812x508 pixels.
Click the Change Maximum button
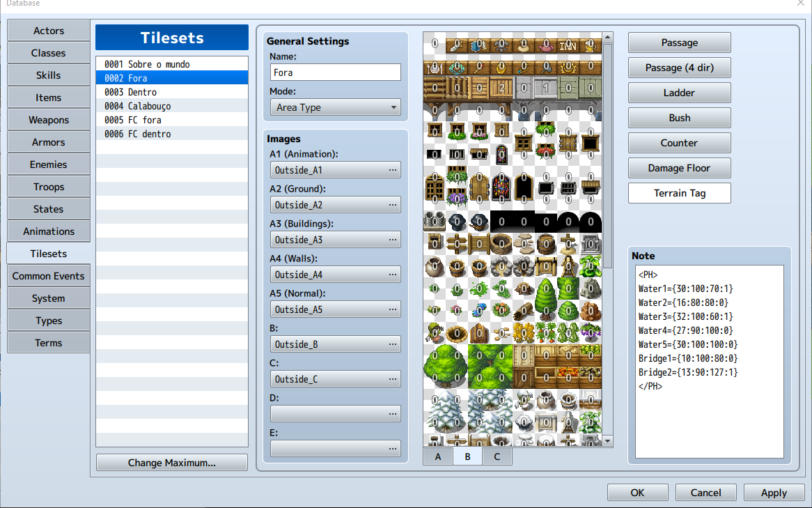point(172,463)
